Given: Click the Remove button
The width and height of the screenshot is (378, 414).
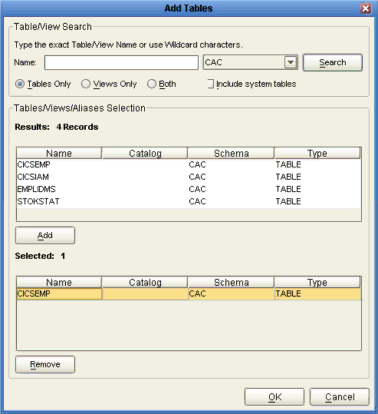Looking at the screenshot, I should tap(45, 364).
